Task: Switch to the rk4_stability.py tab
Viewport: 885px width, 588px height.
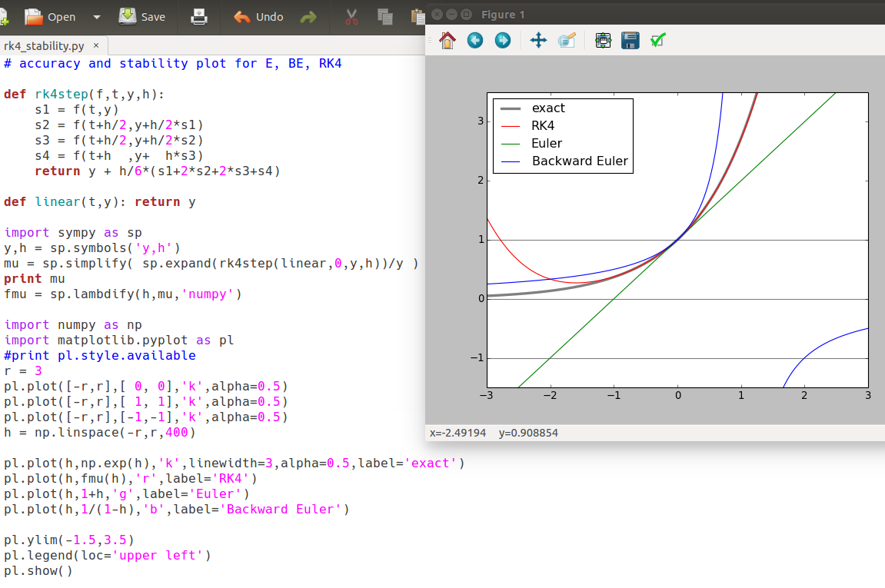Action: click(44, 45)
